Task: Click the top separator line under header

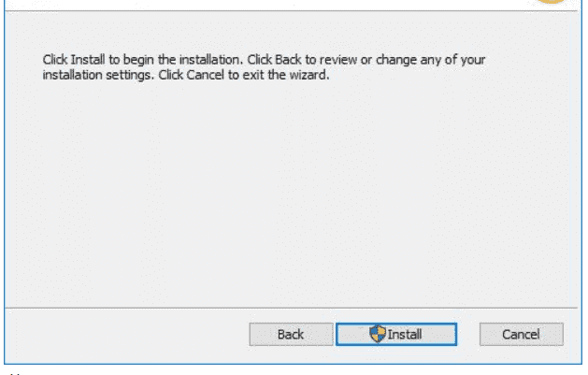Action: click(291, 11)
